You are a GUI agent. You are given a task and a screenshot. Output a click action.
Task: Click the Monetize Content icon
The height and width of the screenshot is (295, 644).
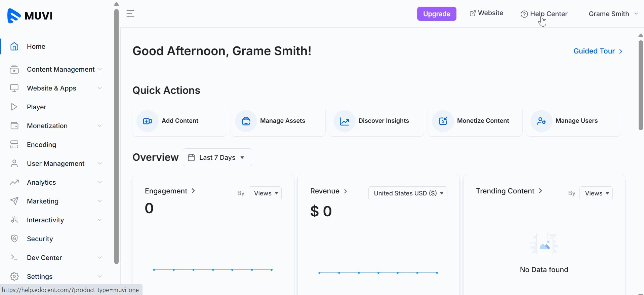(443, 121)
